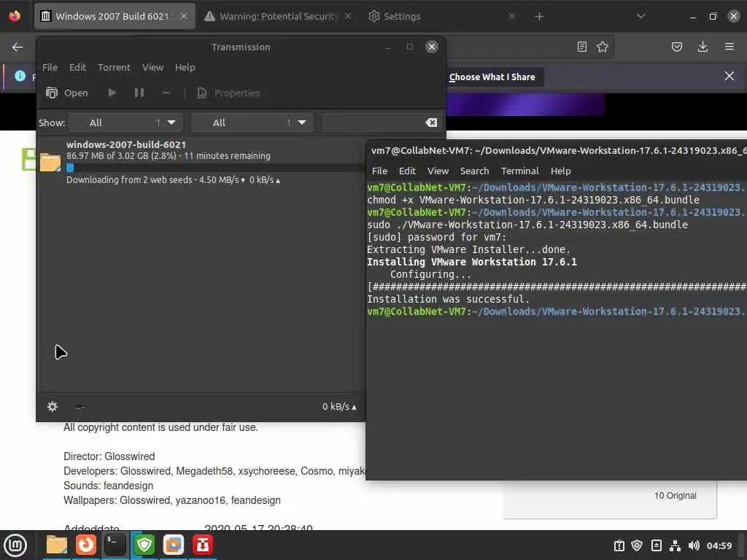The image size is (747, 560).
Task: Remove torrent using the minus toolbar icon
Action: [x=166, y=93]
